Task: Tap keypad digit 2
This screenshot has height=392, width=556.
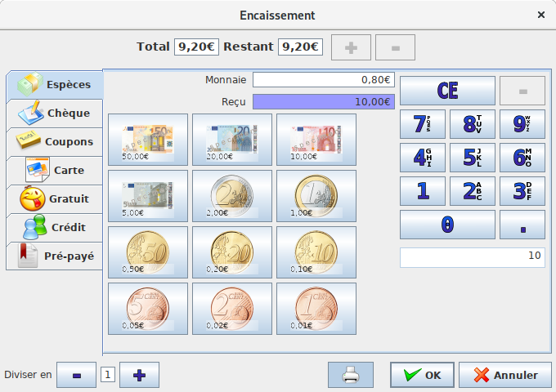Action: point(473,191)
